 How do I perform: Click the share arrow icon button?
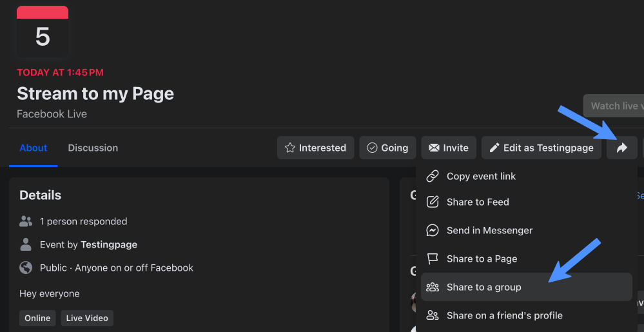pyautogui.click(x=621, y=148)
